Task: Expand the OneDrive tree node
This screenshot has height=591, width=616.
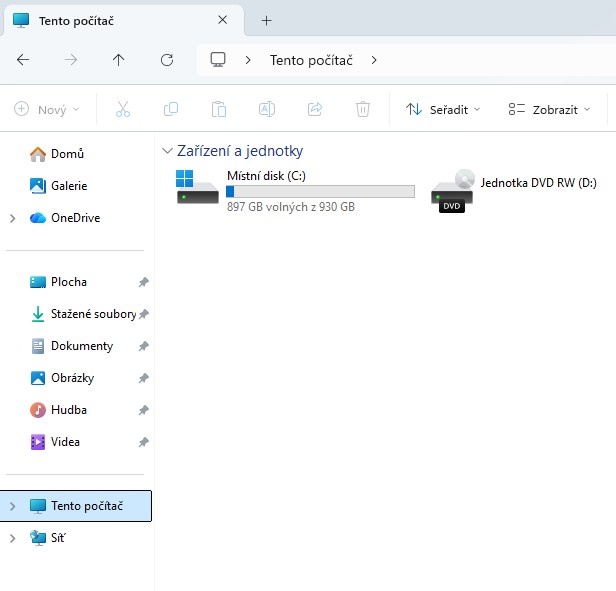Action: 12,218
